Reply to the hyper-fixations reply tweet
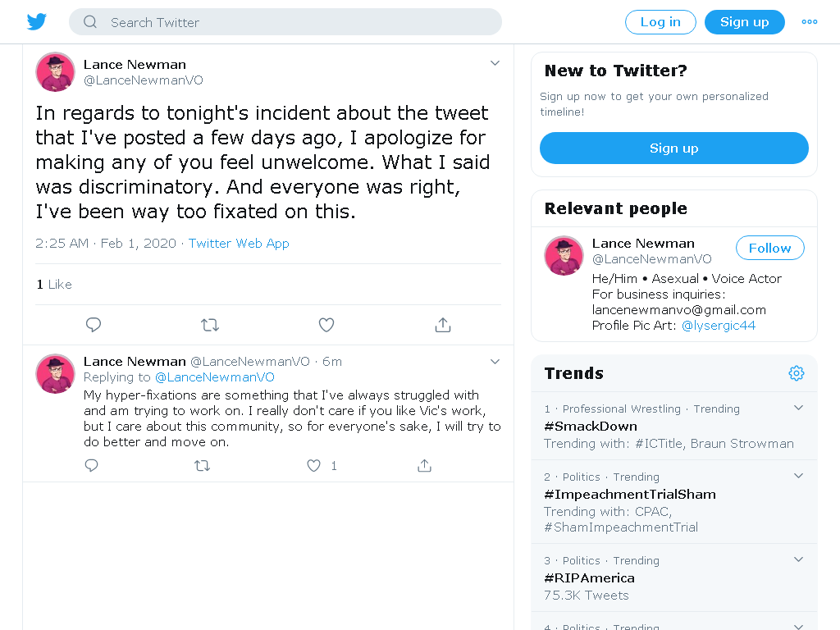840x630 pixels. pos(92,466)
